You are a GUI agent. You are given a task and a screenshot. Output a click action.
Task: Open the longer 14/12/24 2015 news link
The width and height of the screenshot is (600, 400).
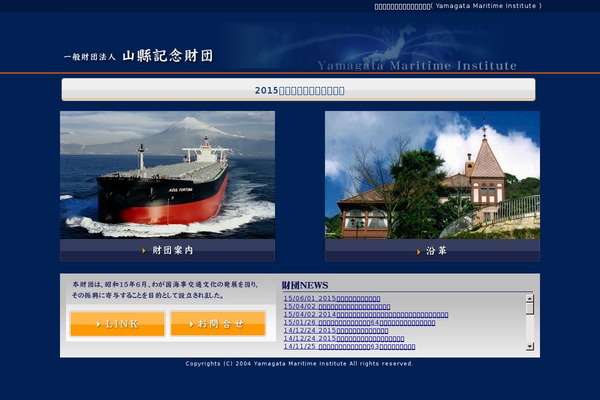click(x=344, y=339)
